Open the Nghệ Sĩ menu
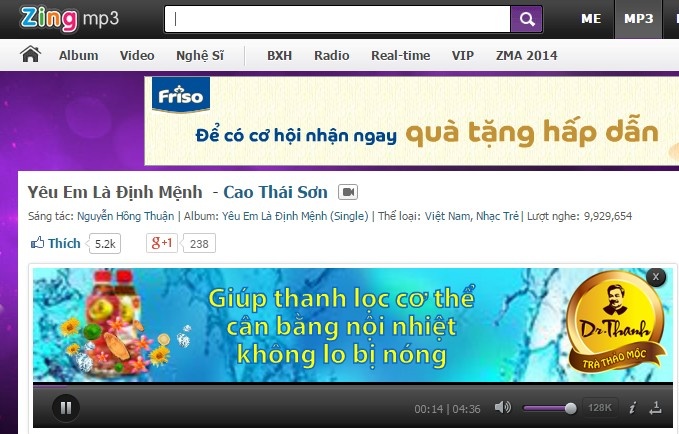 coord(199,56)
